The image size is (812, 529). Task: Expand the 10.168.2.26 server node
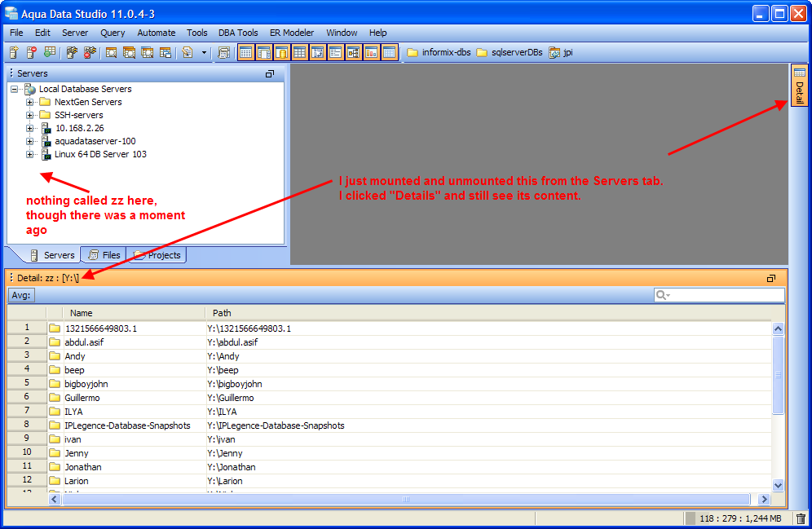(29, 128)
